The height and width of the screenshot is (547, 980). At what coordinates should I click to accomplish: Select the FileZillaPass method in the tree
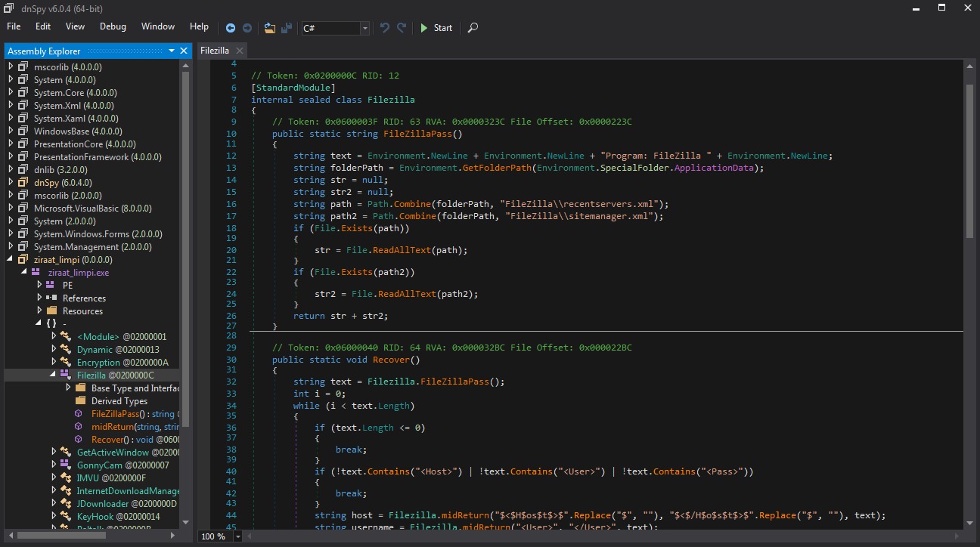click(x=115, y=414)
